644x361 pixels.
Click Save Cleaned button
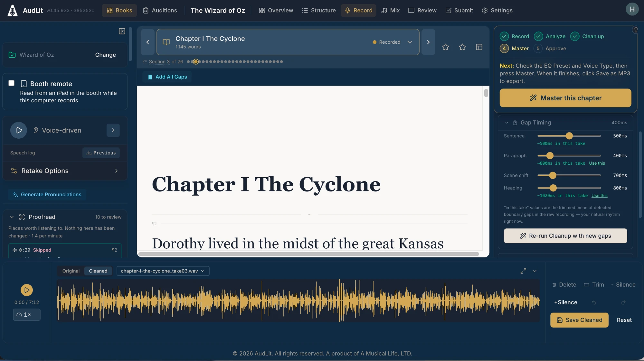[x=579, y=320]
